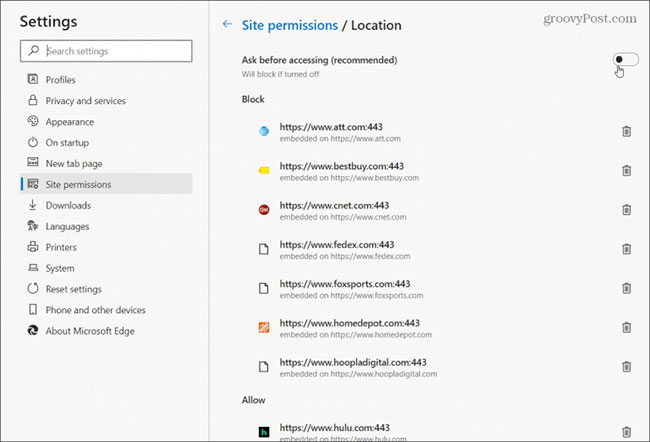
Task: Open Languages settings
Action: [x=106, y=226]
